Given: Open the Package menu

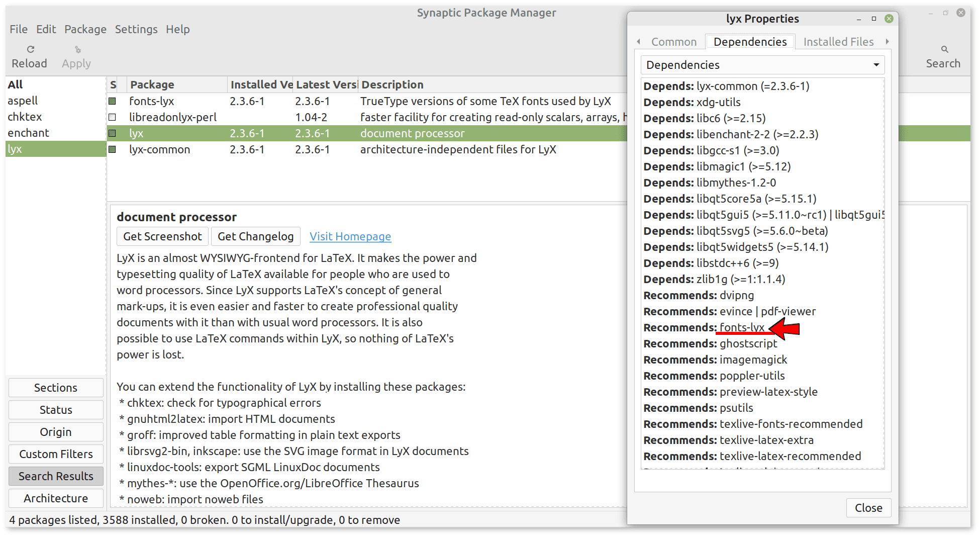Looking at the screenshot, I should point(85,29).
